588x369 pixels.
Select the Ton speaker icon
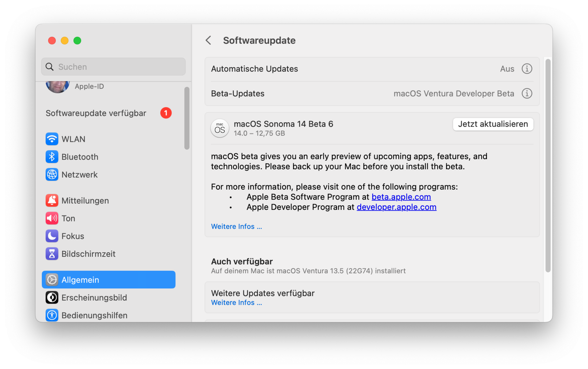click(52, 218)
